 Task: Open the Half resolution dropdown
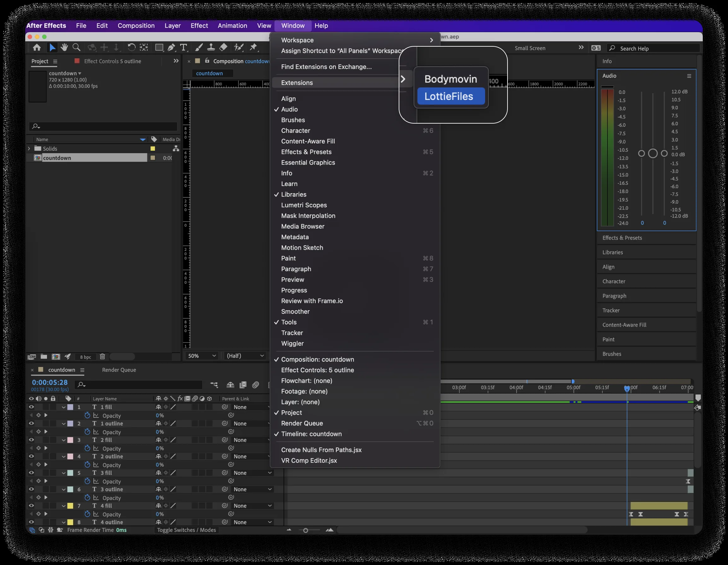(245, 356)
